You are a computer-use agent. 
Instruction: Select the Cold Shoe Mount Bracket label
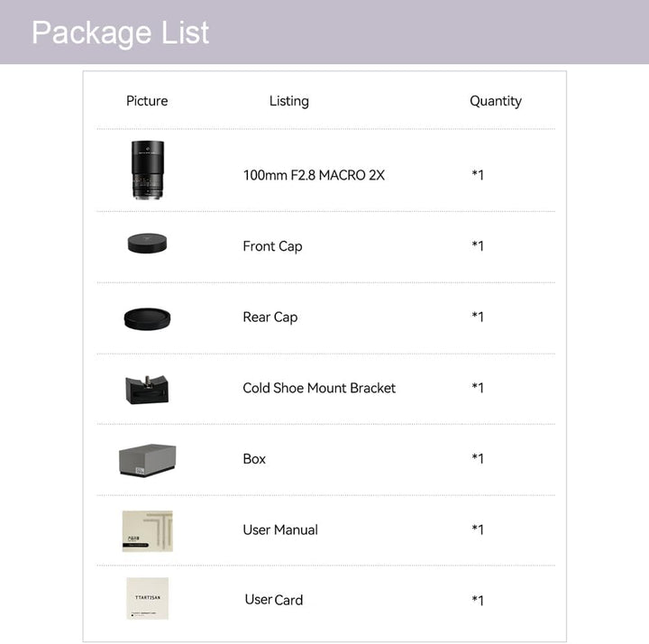click(x=319, y=388)
